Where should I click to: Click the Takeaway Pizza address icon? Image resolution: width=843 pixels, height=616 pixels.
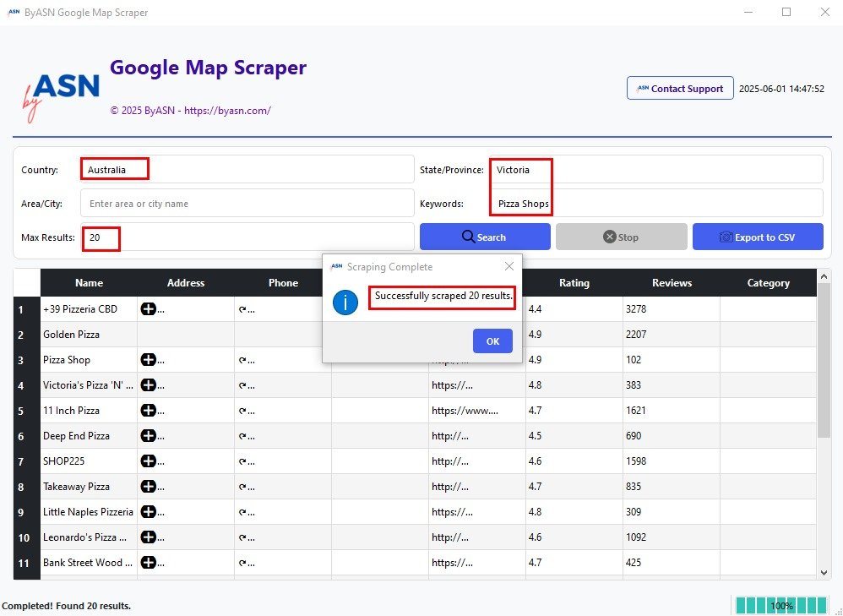click(x=148, y=486)
